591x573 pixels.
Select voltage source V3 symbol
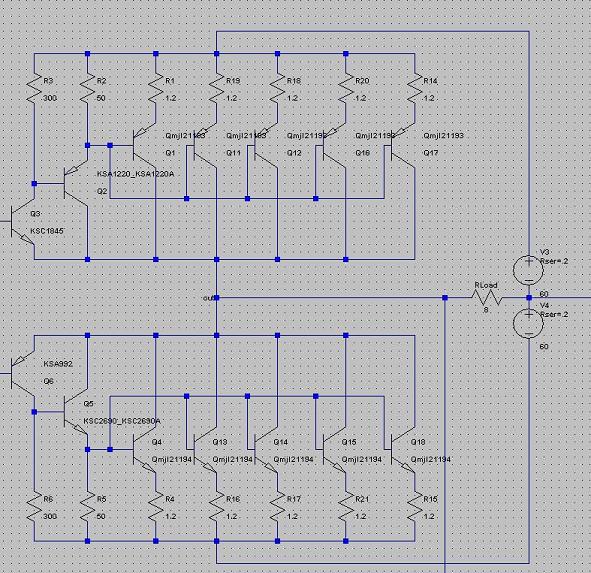click(528, 270)
